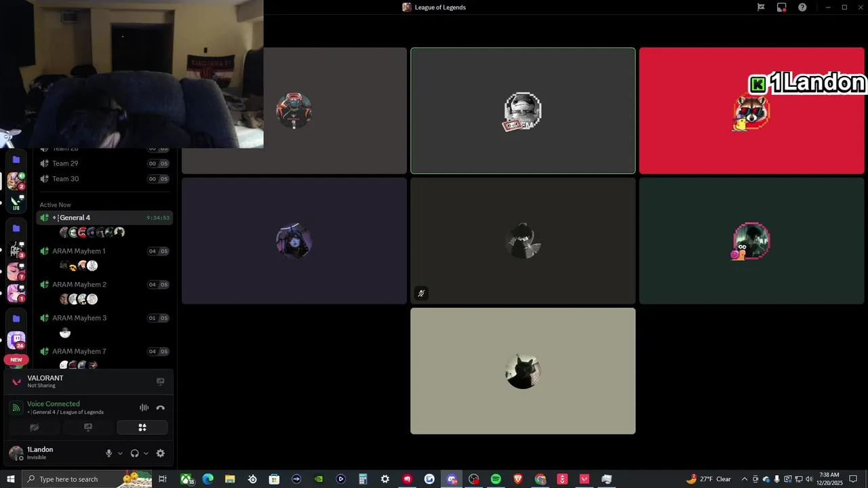This screenshot has height=488, width=868.
Task: Open clock showing 7:38 AM
Action: (829, 479)
